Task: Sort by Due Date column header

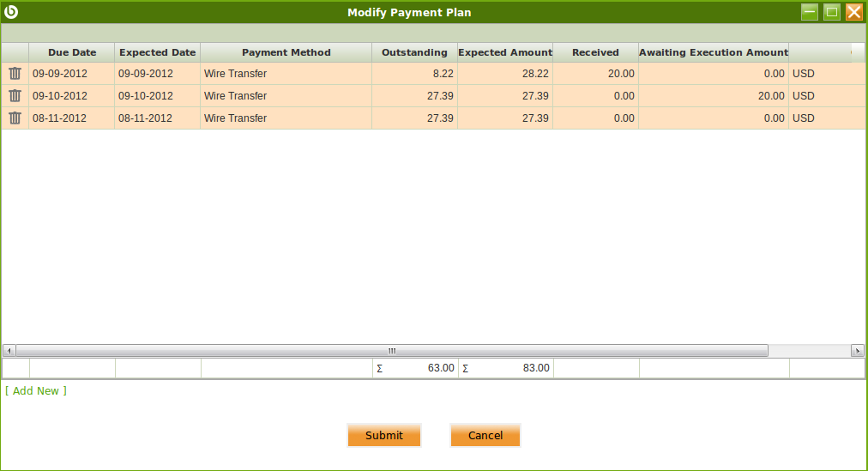Action: point(72,52)
